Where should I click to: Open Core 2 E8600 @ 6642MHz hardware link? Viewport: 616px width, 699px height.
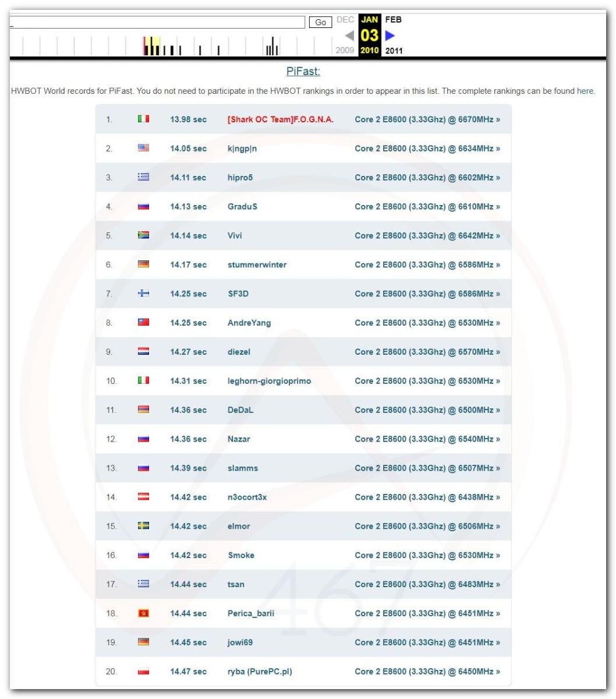pos(427,236)
